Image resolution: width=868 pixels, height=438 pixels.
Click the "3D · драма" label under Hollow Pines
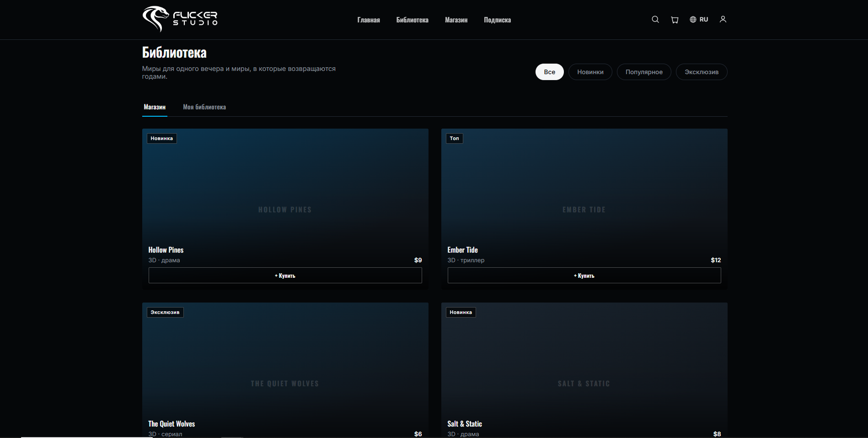tap(164, 260)
